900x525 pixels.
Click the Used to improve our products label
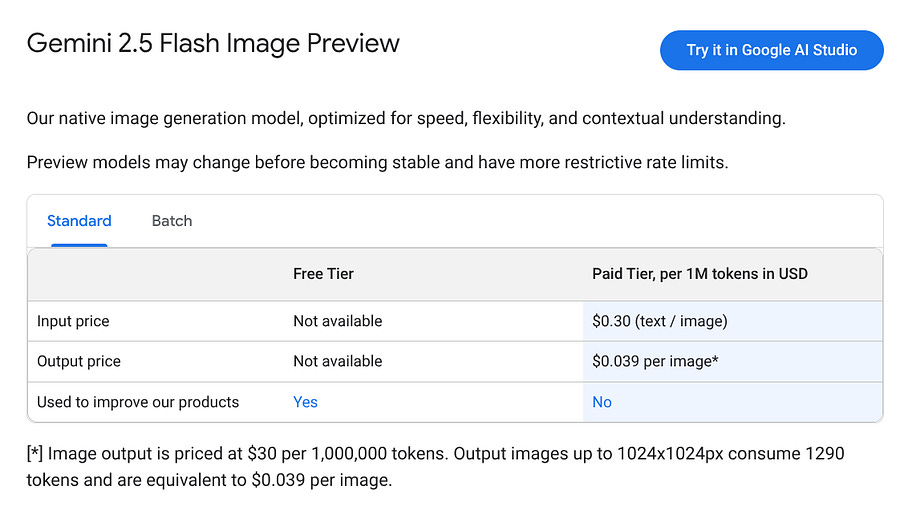[x=138, y=402]
